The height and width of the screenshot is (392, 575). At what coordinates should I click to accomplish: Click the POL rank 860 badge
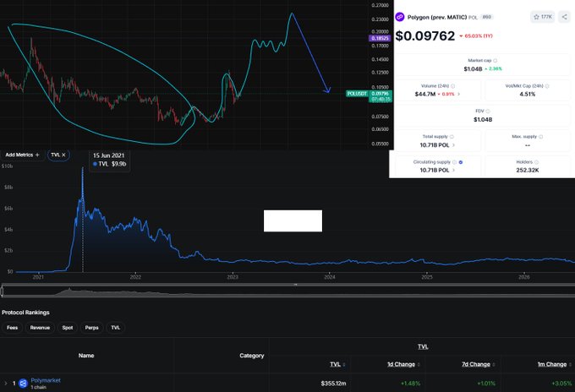pyautogui.click(x=486, y=17)
